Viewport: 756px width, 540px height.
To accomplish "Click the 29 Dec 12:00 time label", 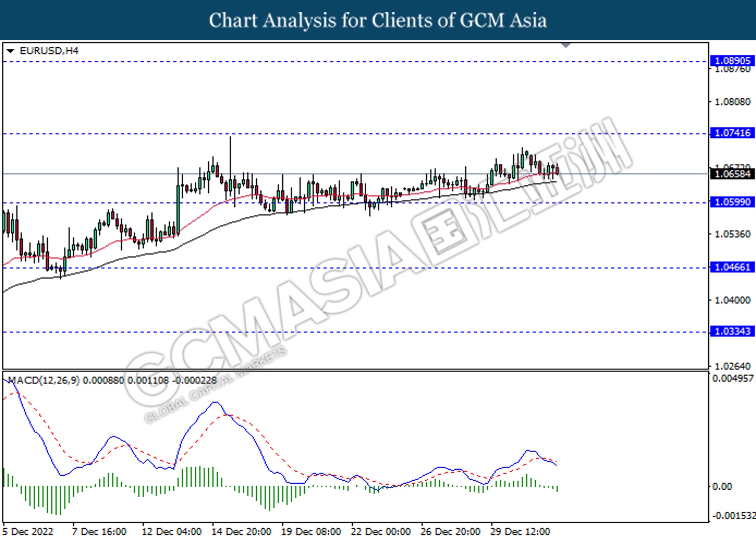I will pyautogui.click(x=520, y=531).
